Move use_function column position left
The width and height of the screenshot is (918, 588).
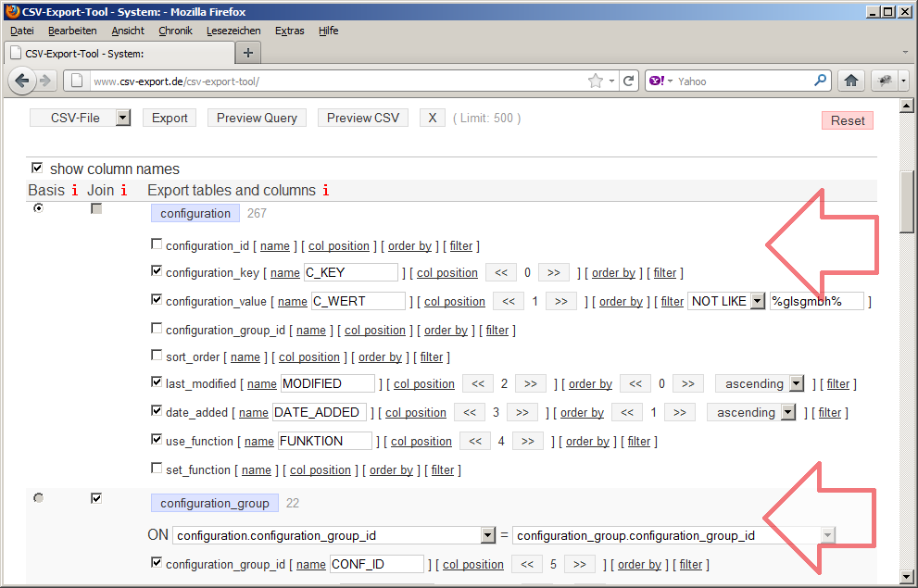475,441
